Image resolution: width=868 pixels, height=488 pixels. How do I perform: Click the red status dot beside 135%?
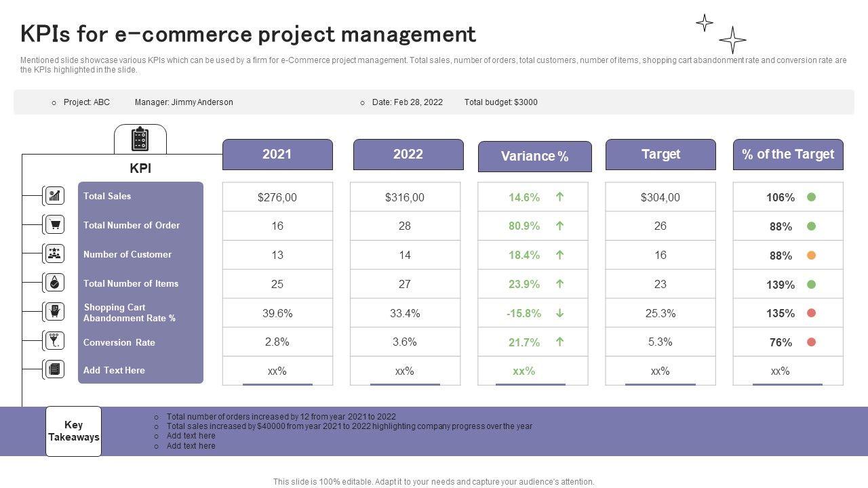pos(811,313)
